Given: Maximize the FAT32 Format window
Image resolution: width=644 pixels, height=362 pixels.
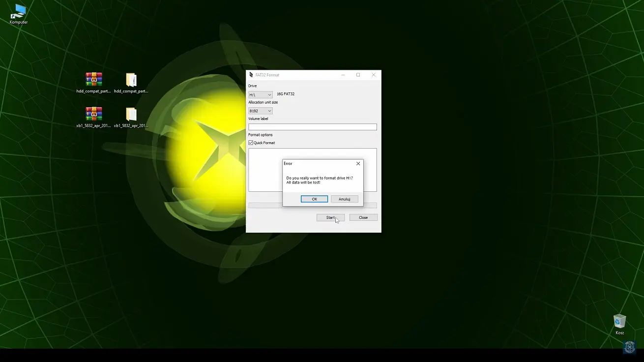Looking at the screenshot, I should [x=358, y=75].
